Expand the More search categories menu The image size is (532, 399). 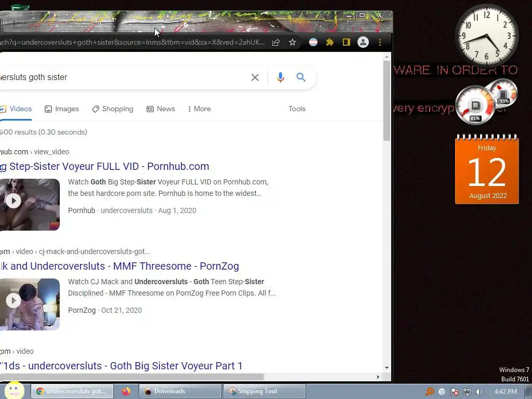click(199, 109)
